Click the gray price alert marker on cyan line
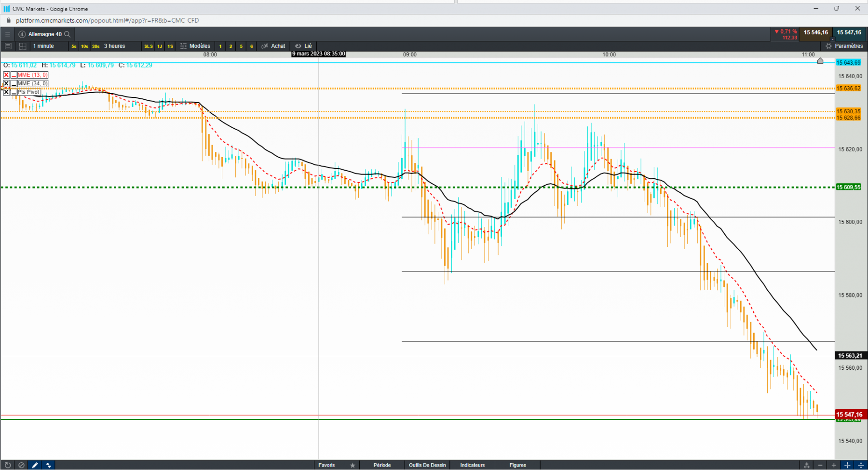The image size is (868, 470). tap(820, 61)
